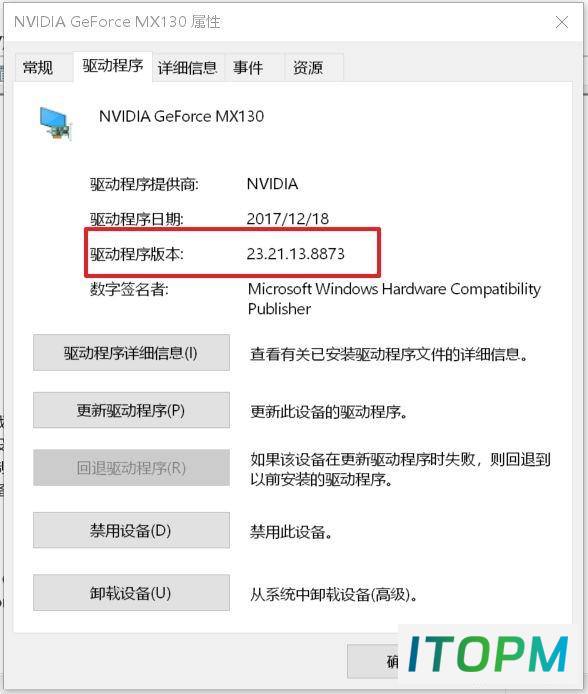This screenshot has height=694, width=588.
Task: Click the NVIDIA GeForce MX130 device name heading
Action: [x=181, y=116]
